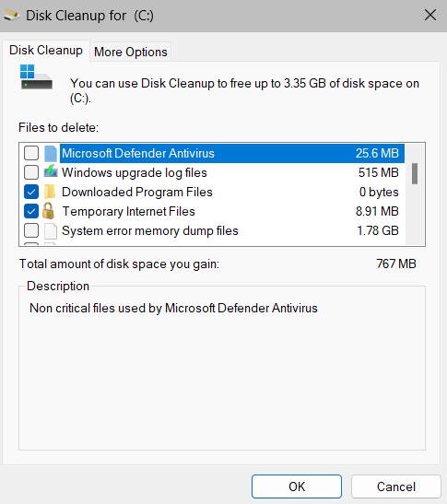Click the System error memory dump files icon
This screenshot has height=504, width=447.
(x=51, y=230)
